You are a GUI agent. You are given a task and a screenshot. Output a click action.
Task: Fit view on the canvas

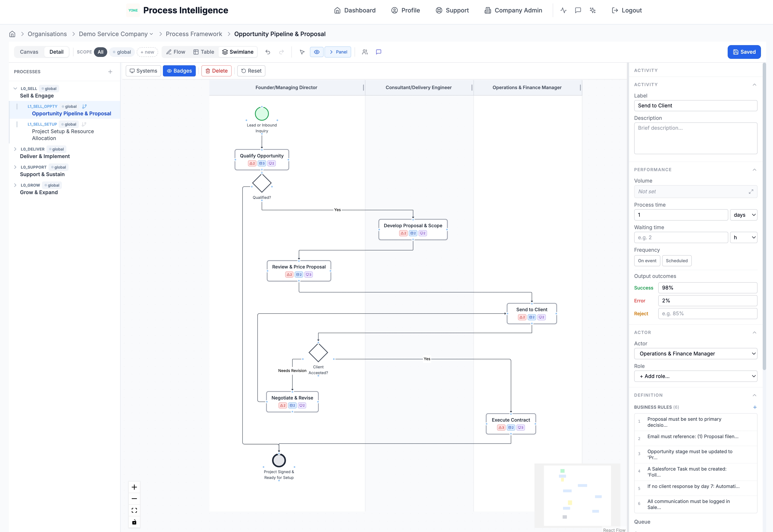coord(134,510)
